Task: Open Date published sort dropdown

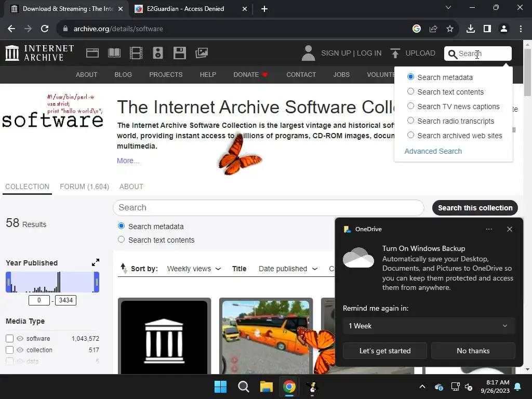Action: pyautogui.click(x=288, y=269)
